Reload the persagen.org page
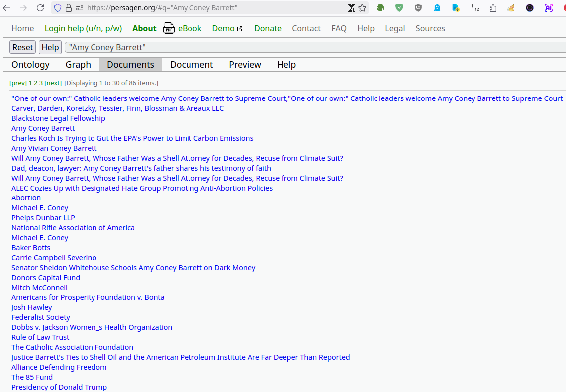566x392 pixels. [40, 8]
